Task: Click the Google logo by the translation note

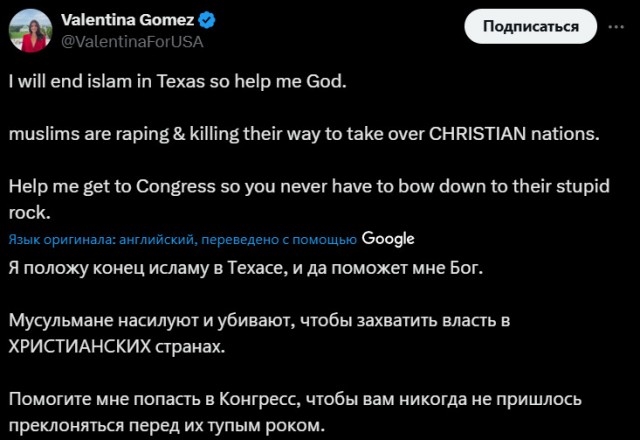Action: click(388, 239)
